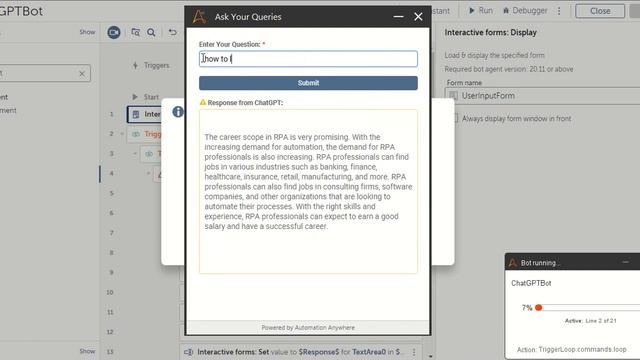Minimize the Ask Your Queries window
Image resolution: width=640 pixels, height=360 pixels.
398,17
